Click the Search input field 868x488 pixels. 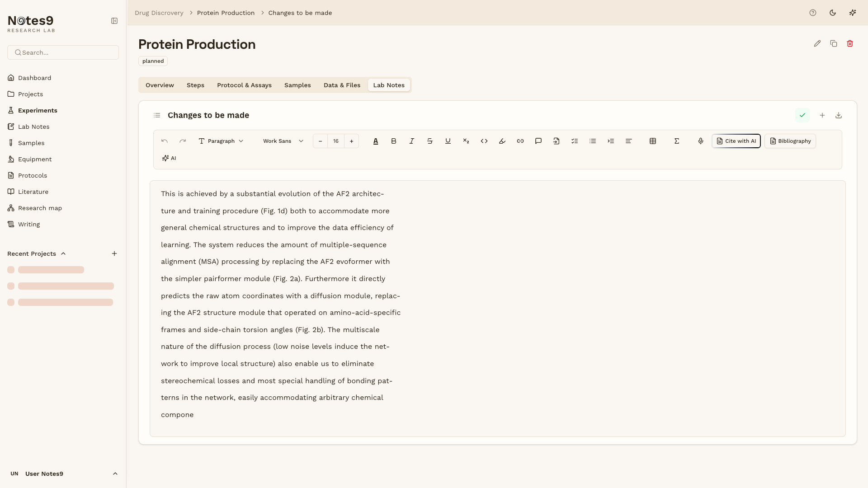point(63,52)
